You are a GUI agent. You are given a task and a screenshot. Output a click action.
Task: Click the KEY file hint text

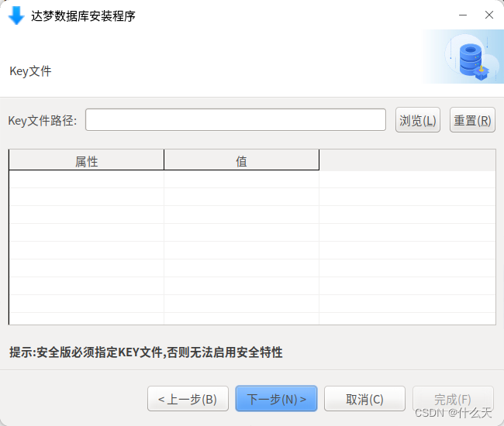pyautogui.click(x=146, y=352)
